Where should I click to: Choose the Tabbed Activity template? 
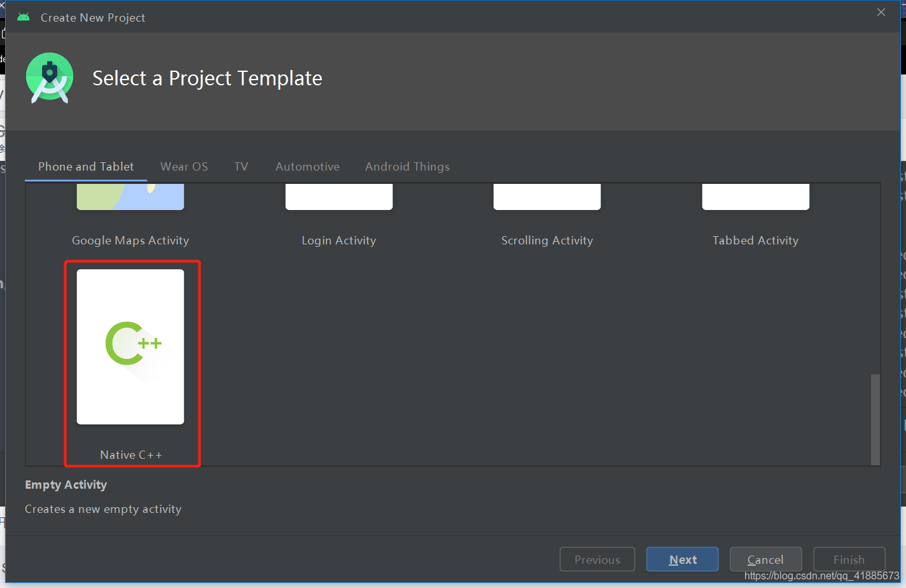pos(756,197)
